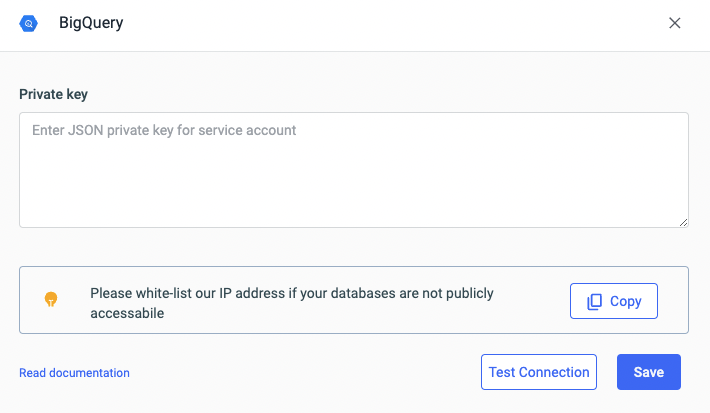Click the word "accessabile" in the notice

click(x=127, y=313)
